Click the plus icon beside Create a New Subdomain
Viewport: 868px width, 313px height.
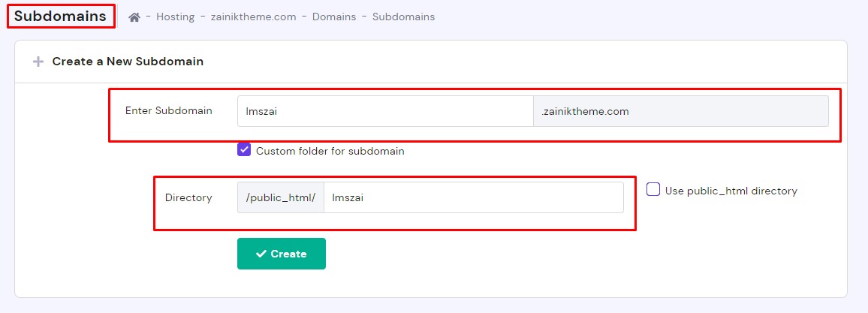38,62
